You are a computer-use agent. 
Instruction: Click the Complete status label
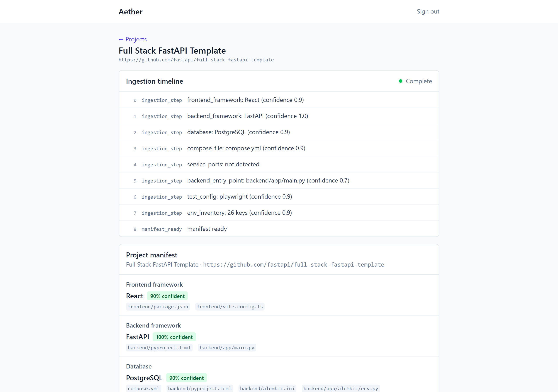click(x=419, y=81)
